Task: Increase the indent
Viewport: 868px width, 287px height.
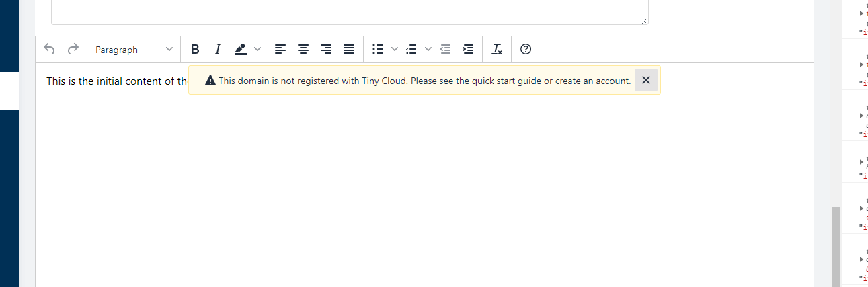Action: pyautogui.click(x=468, y=49)
